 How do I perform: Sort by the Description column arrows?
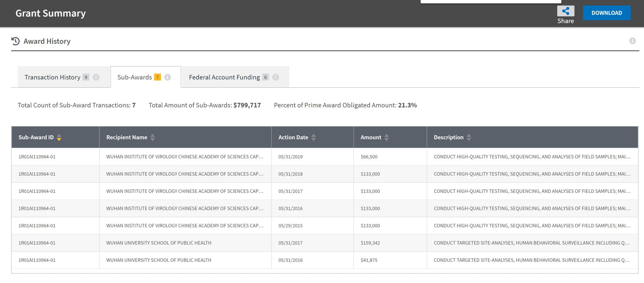click(x=469, y=137)
